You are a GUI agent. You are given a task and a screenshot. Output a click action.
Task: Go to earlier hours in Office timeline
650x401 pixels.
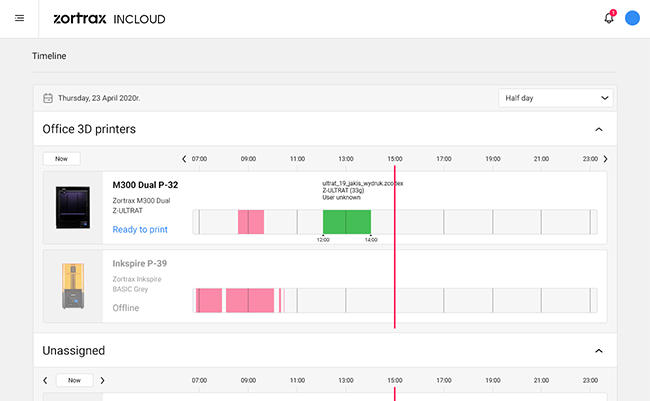click(184, 159)
